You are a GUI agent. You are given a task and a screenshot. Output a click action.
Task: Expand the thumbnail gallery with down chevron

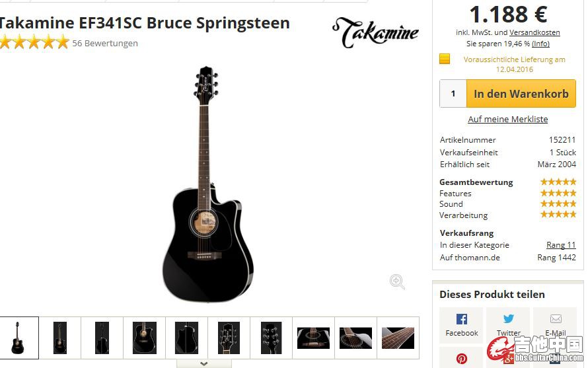[203, 363]
